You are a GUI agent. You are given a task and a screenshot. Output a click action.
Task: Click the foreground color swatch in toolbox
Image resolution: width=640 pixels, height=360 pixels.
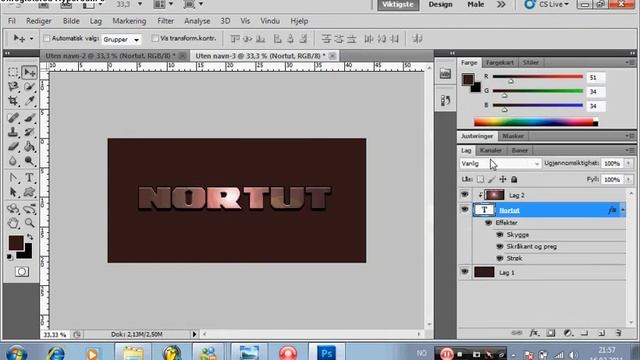[x=16, y=242]
